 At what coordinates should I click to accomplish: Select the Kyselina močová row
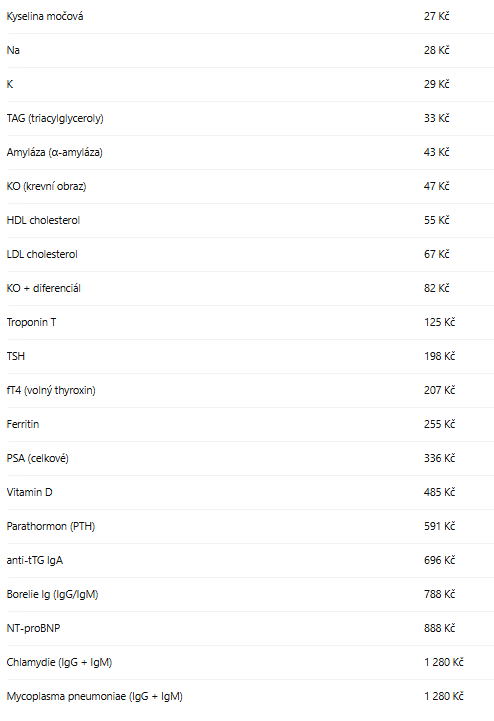click(250, 17)
